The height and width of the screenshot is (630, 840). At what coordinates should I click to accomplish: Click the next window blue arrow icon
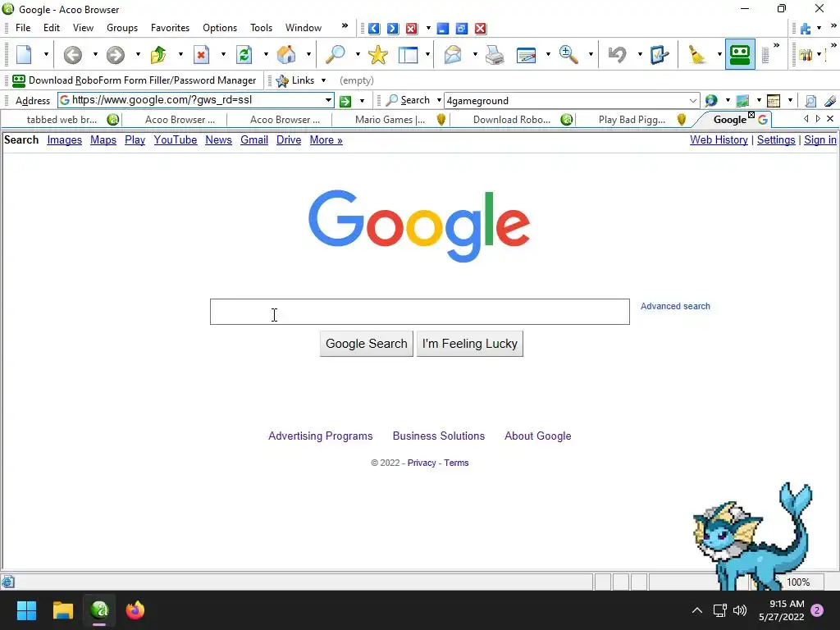point(393,29)
